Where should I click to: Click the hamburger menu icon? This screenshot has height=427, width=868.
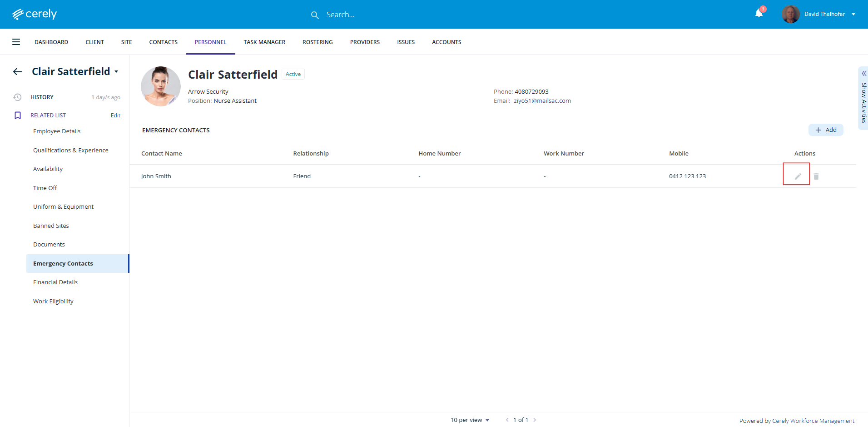click(16, 42)
